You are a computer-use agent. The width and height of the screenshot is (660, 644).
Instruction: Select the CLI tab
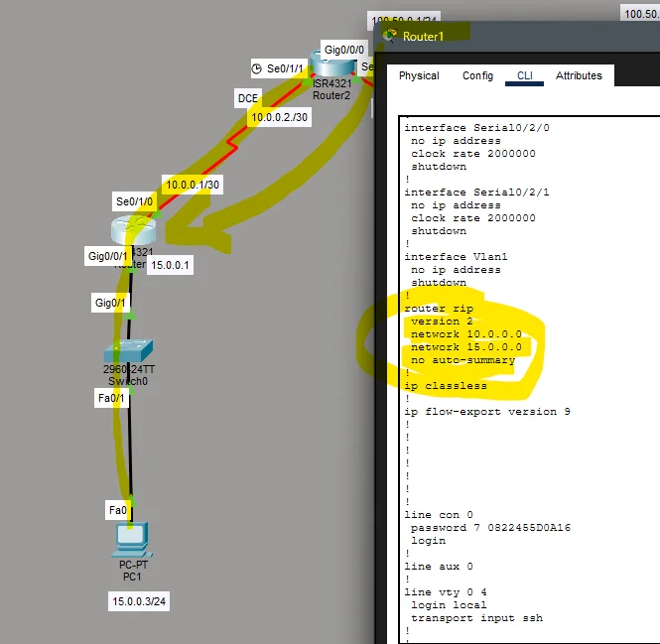click(x=524, y=75)
